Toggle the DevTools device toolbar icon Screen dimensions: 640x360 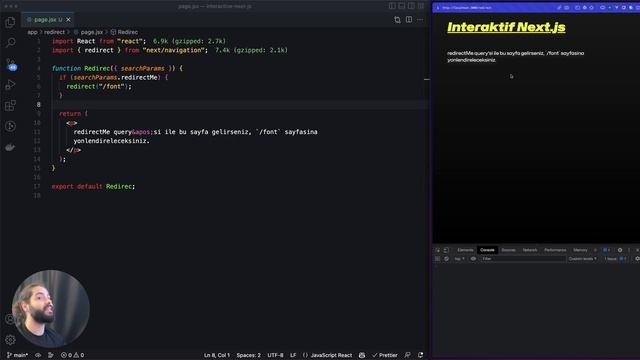click(x=446, y=250)
